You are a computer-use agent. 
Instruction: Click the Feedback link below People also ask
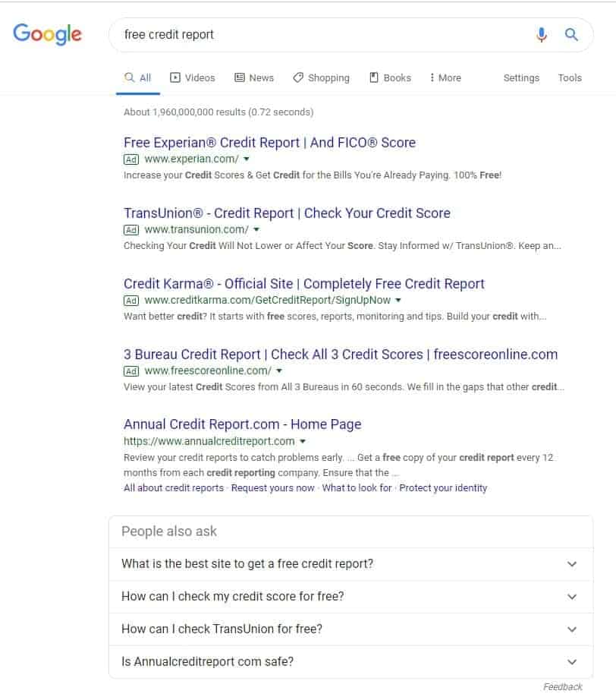pyautogui.click(x=563, y=686)
